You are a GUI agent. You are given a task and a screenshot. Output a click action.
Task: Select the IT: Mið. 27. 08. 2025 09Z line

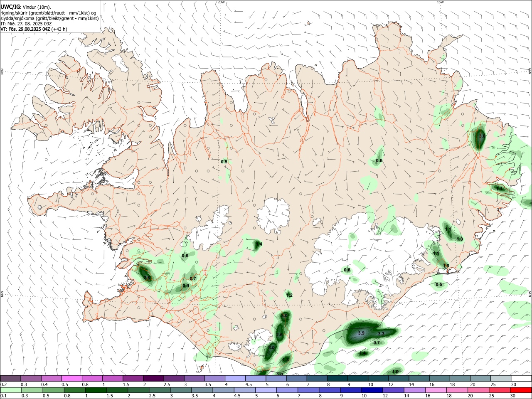26,24
